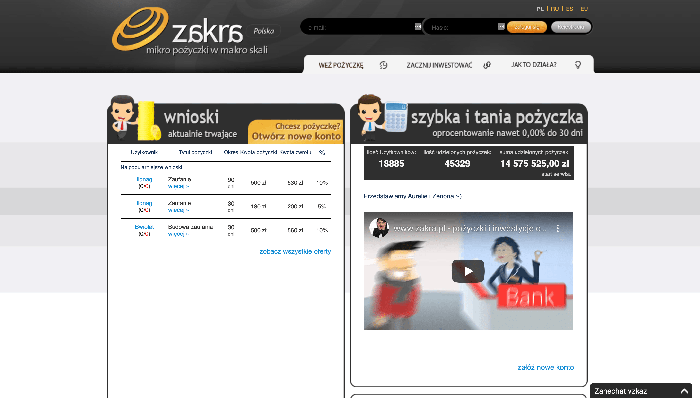Viewport: 700px width, 398px height.
Task: Click the % column header
Action: (322, 152)
